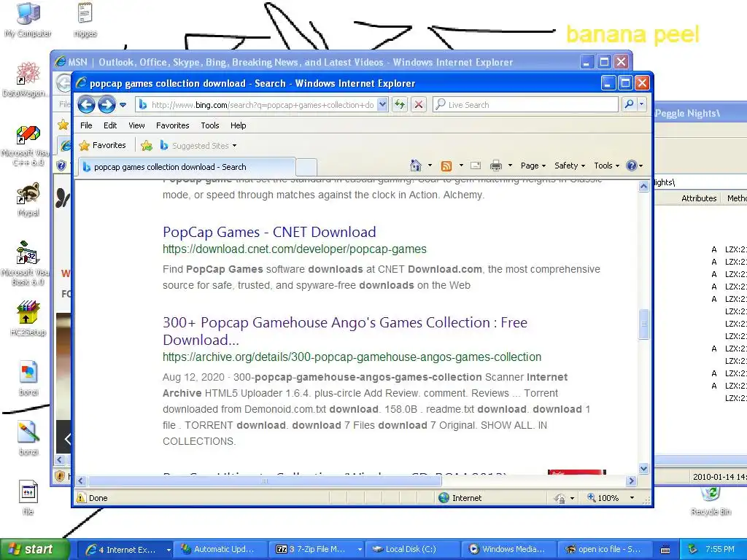Image resolution: width=747 pixels, height=560 pixels.
Task: Click the Windows Start button
Action: pos(34,549)
